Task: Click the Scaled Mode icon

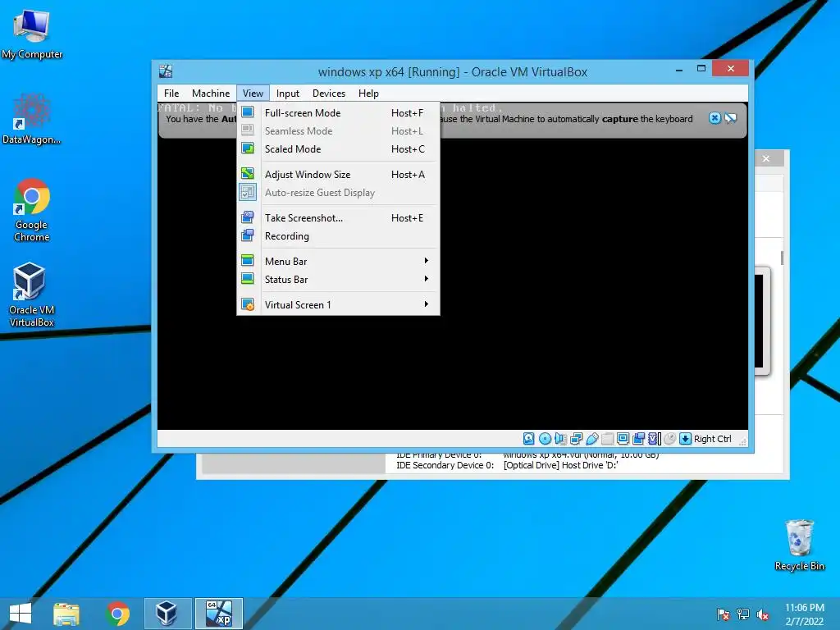Action: click(x=248, y=148)
